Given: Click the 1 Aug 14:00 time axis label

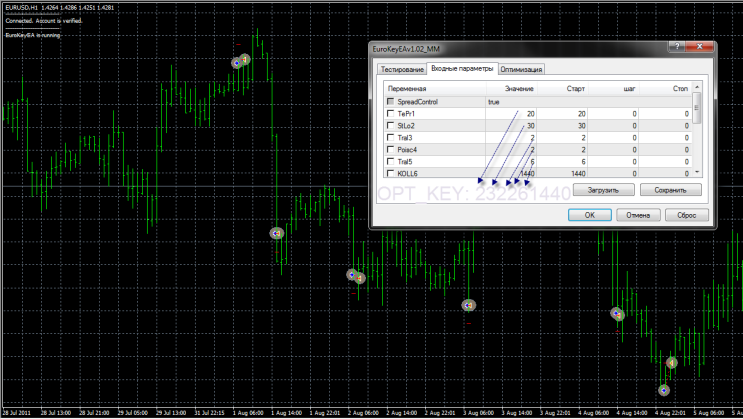Looking at the screenshot, I should pos(287,413).
